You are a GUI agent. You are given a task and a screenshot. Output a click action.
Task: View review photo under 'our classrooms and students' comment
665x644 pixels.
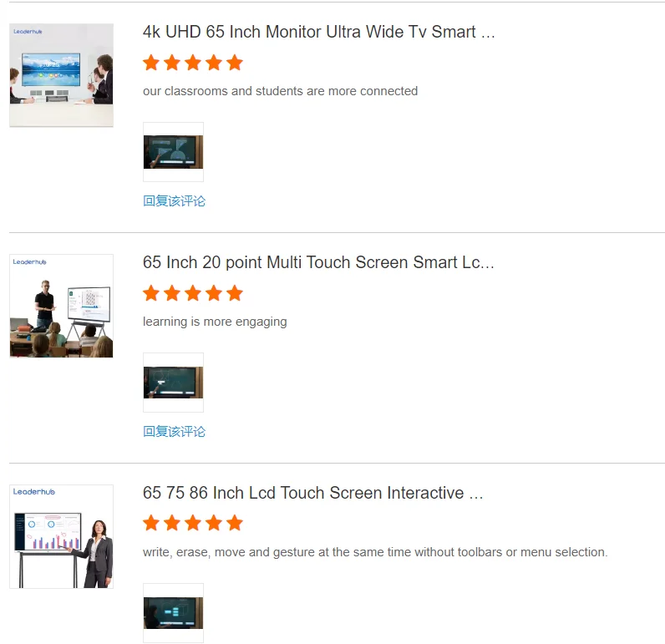[x=174, y=152]
